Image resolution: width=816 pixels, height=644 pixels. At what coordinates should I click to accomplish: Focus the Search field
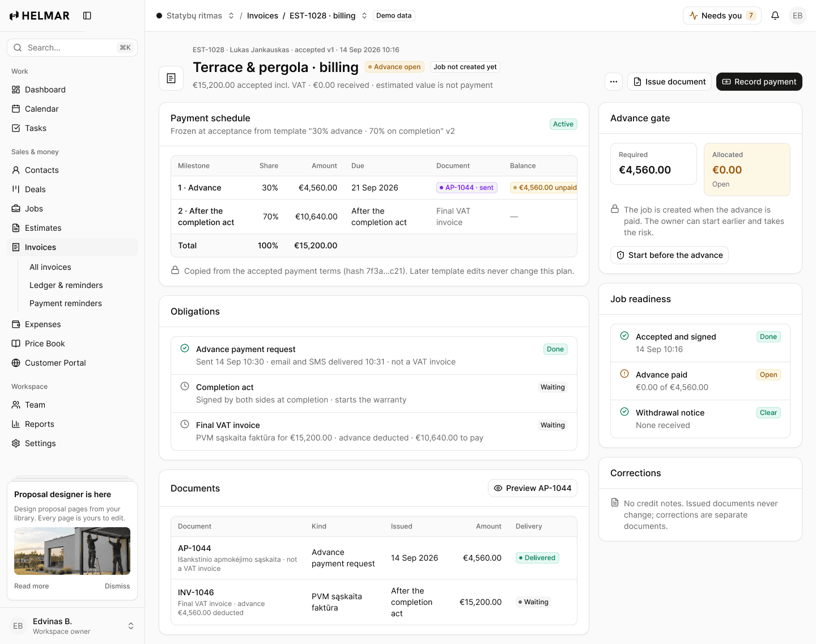pyautogui.click(x=73, y=48)
